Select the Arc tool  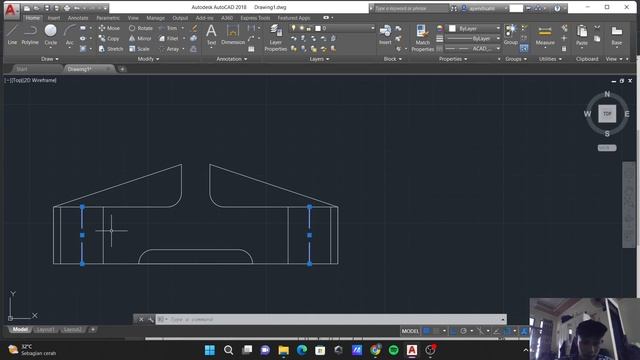[x=70, y=34]
